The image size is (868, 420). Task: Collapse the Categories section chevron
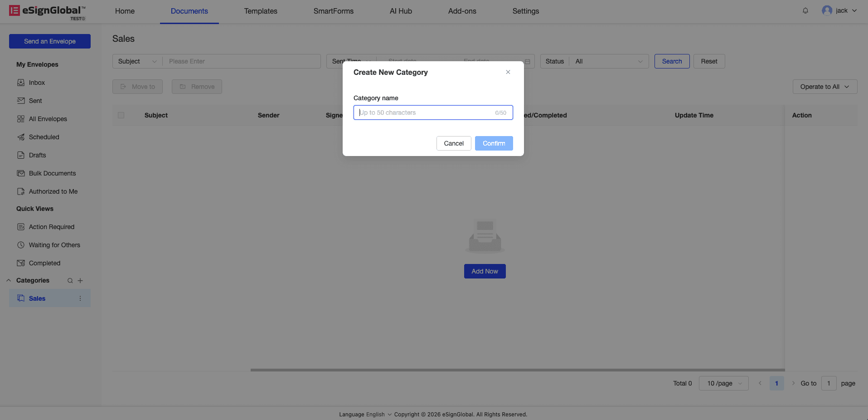(9, 280)
